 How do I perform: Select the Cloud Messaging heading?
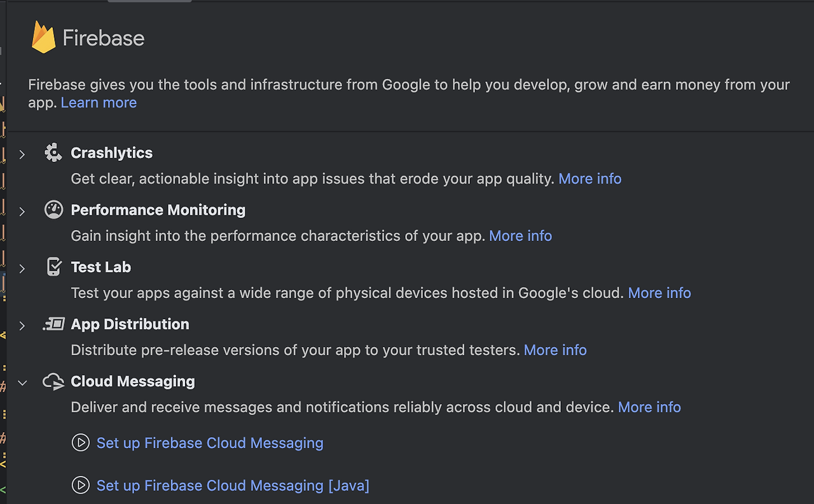pyautogui.click(x=133, y=381)
